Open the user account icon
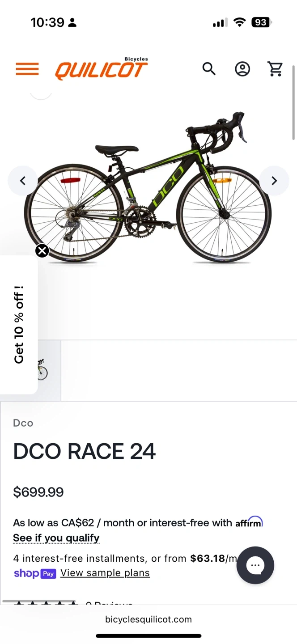The image size is (297, 644). tap(242, 69)
